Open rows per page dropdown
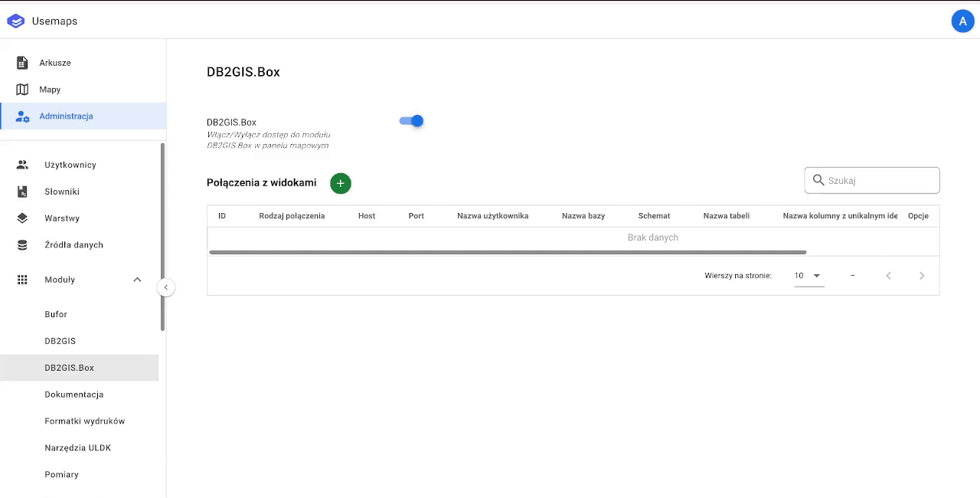 pos(808,276)
